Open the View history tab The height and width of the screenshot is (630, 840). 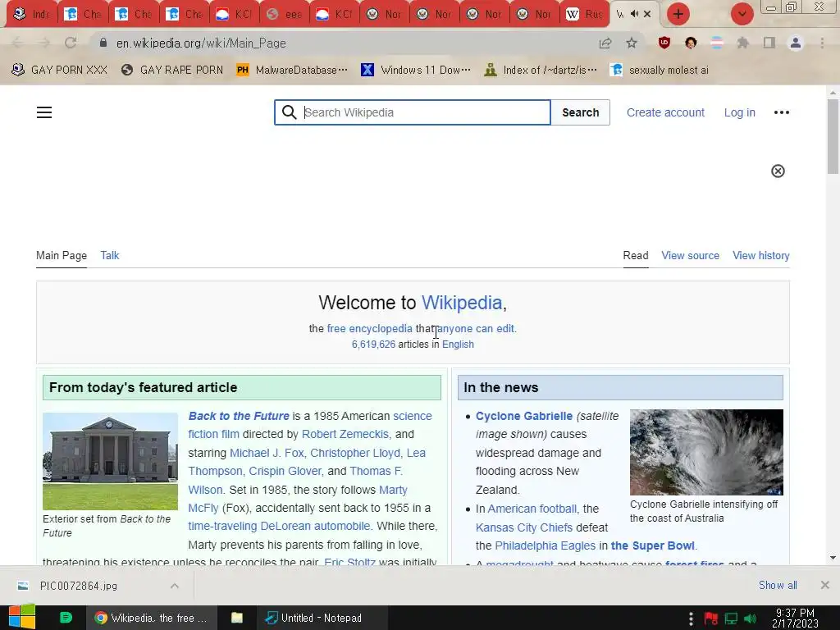pyautogui.click(x=760, y=256)
